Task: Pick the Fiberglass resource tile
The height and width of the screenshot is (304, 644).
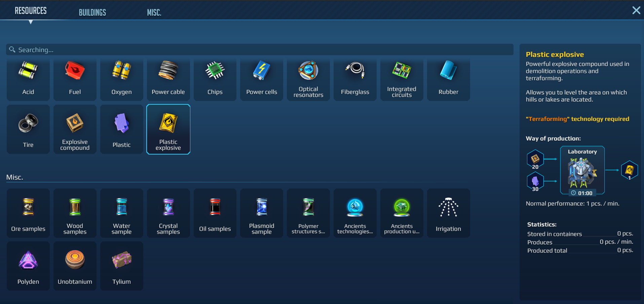Action: (x=355, y=79)
